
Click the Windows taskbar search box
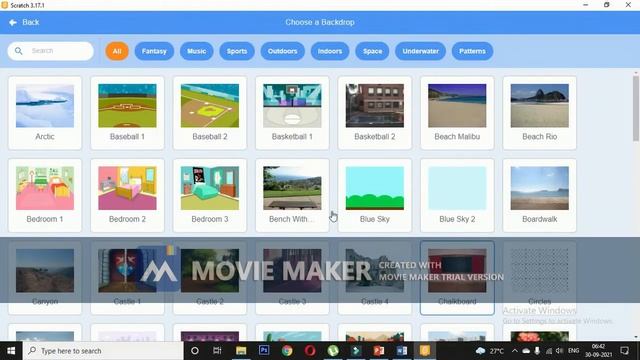pyautogui.click(x=103, y=351)
